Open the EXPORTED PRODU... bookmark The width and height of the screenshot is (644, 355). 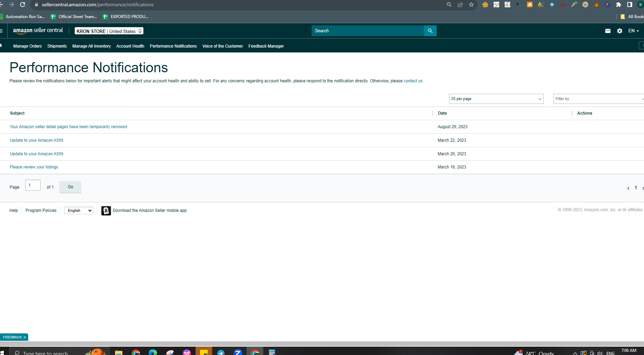click(126, 17)
